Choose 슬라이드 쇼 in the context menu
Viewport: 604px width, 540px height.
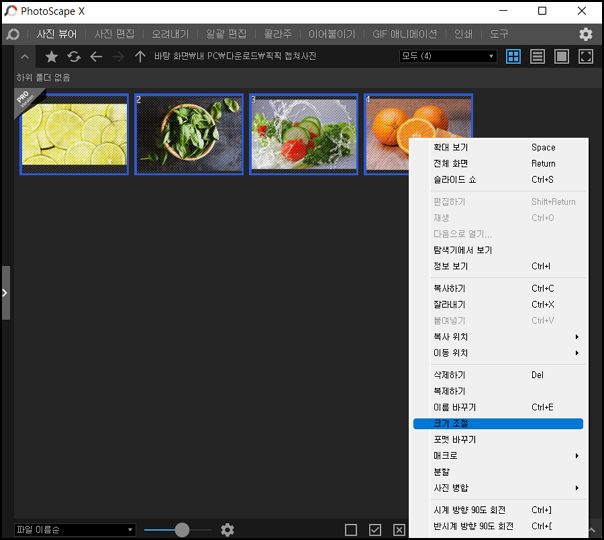(498, 180)
